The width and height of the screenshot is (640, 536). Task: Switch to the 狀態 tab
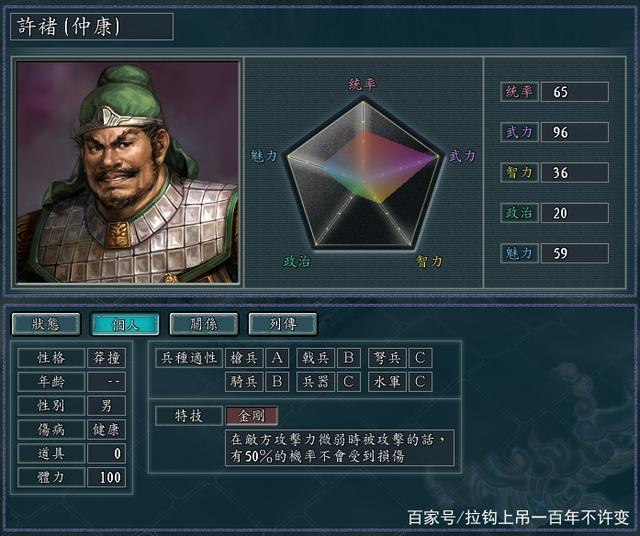point(46,324)
